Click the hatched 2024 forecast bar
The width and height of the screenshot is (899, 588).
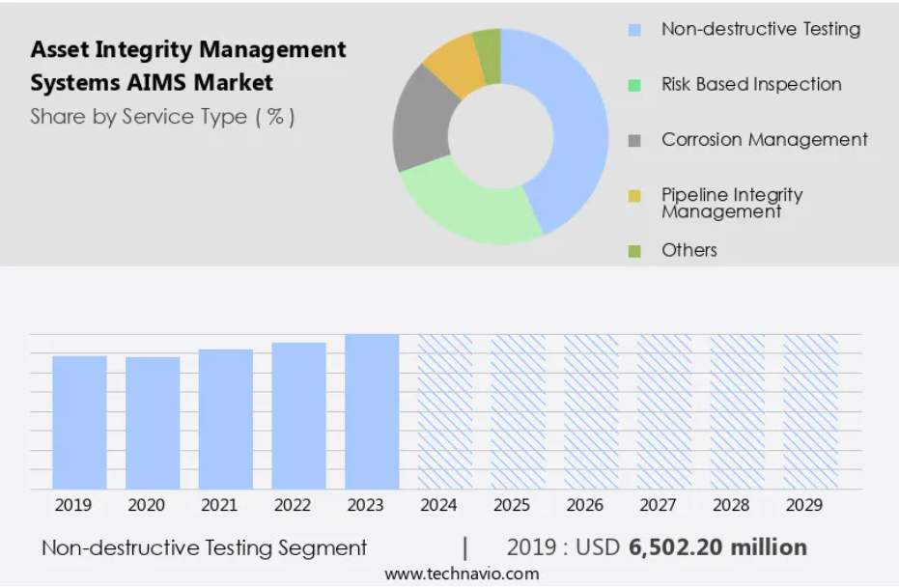(445, 411)
